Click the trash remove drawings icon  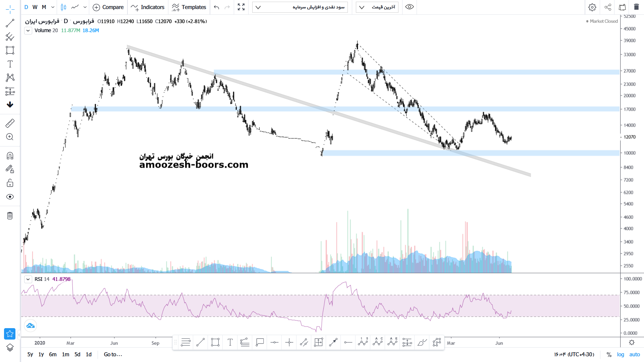(x=10, y=216)
